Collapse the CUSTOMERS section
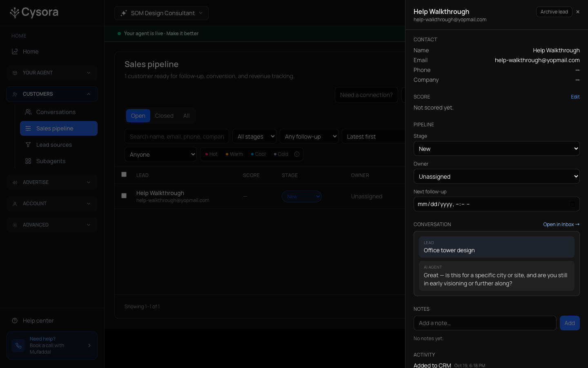Viewport: 588px width, 368px height. pos(52,94)
